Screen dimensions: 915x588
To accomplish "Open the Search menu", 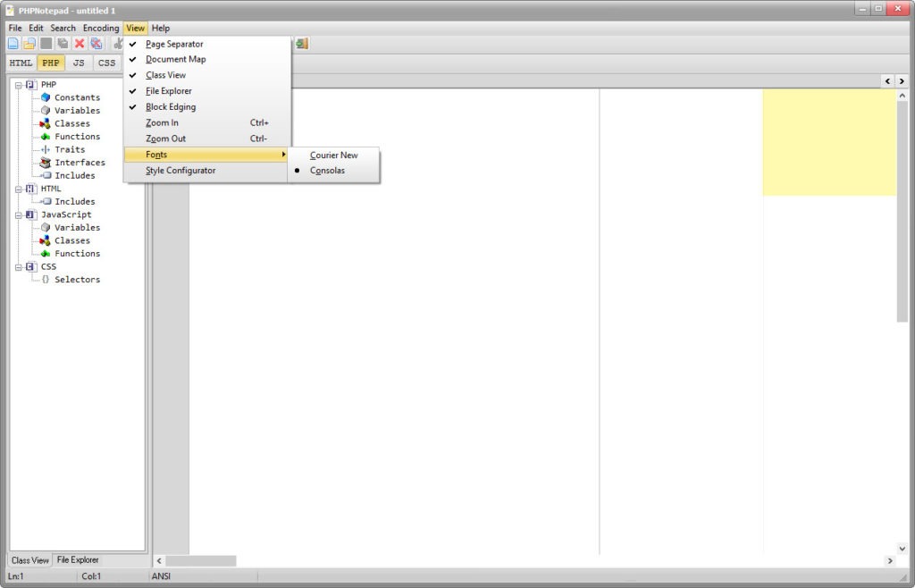I will pyautogui.click(x=63, y=28).
